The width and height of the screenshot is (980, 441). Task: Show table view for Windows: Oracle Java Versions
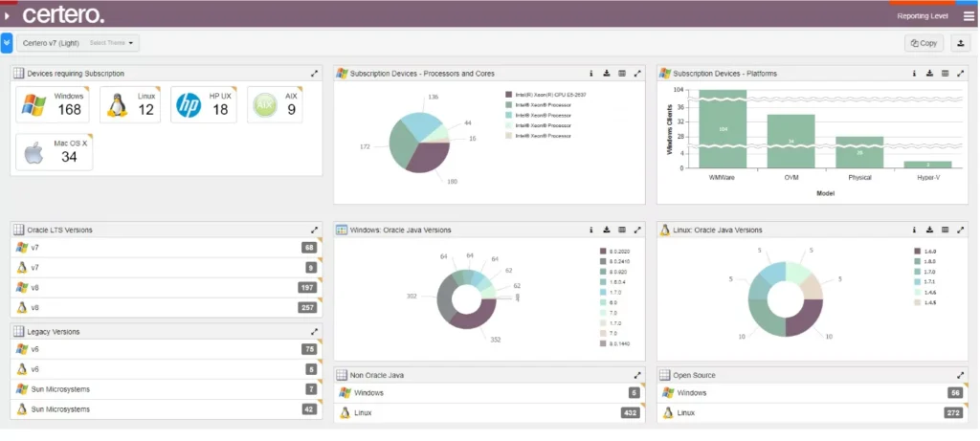[622, 230]
